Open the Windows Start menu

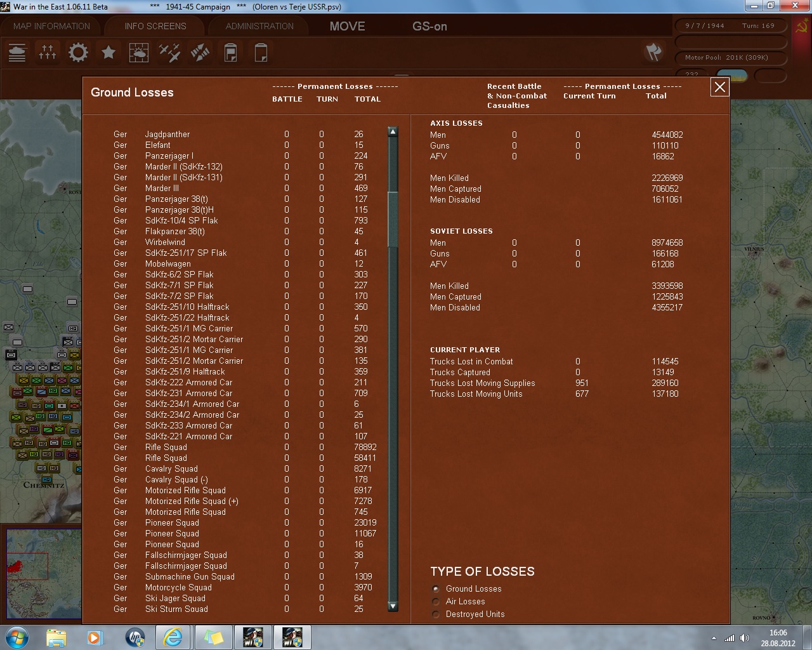click(17, 637)
